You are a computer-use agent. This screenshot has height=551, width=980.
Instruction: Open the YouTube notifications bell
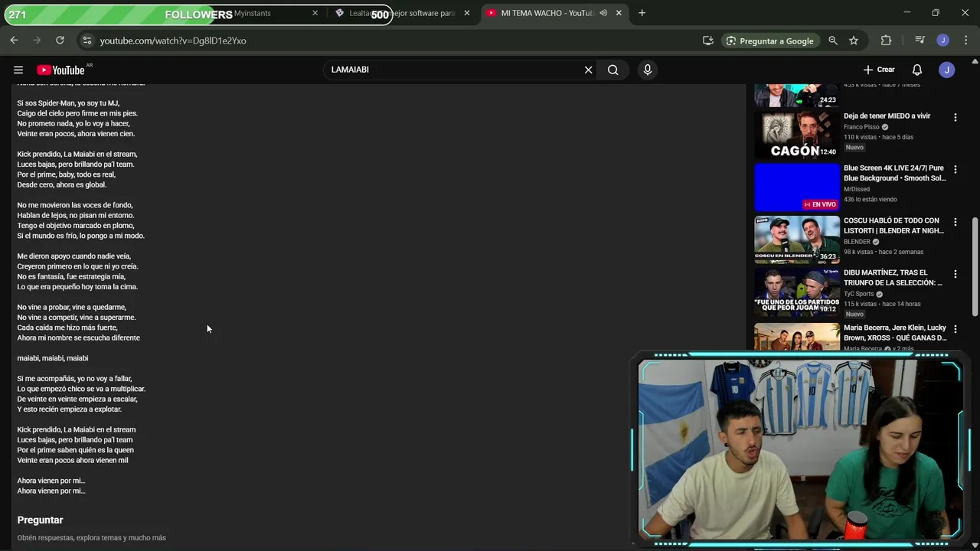[917, 70]
